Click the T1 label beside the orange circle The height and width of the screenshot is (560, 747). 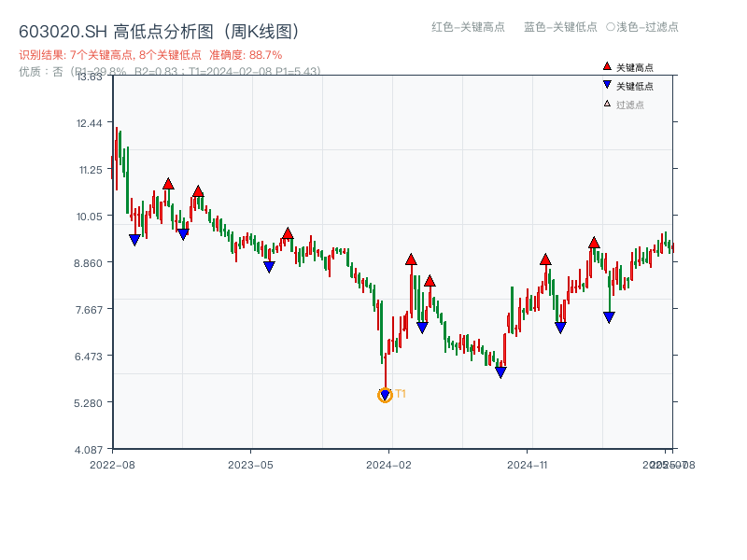coord(400,395)
